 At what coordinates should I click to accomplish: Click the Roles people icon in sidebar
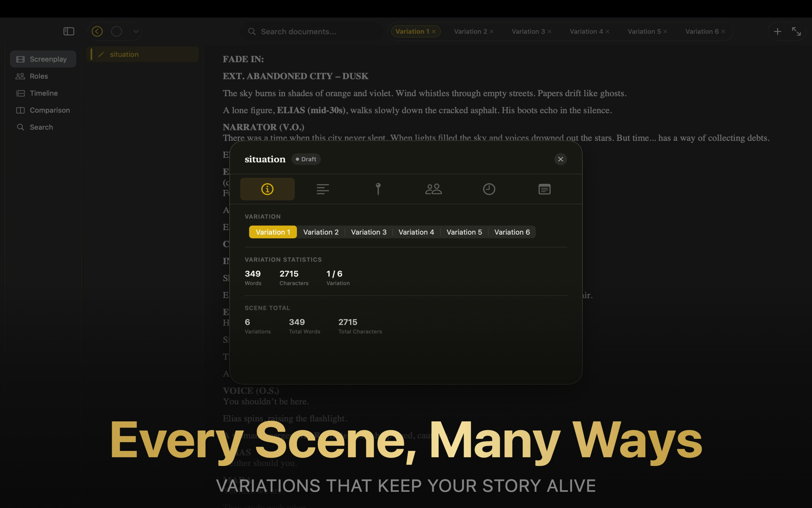[x=21, y=76]
